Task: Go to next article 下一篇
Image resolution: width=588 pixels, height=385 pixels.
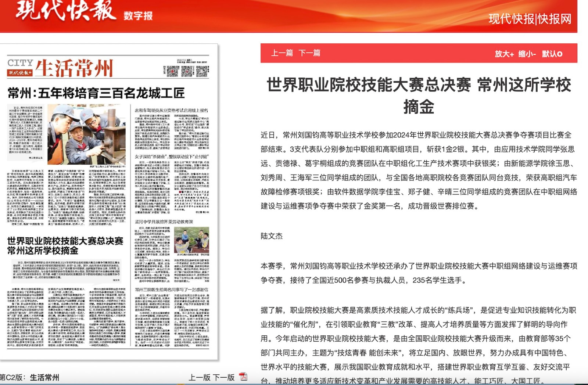Action: pyautogui.click(x=309, y=53)
